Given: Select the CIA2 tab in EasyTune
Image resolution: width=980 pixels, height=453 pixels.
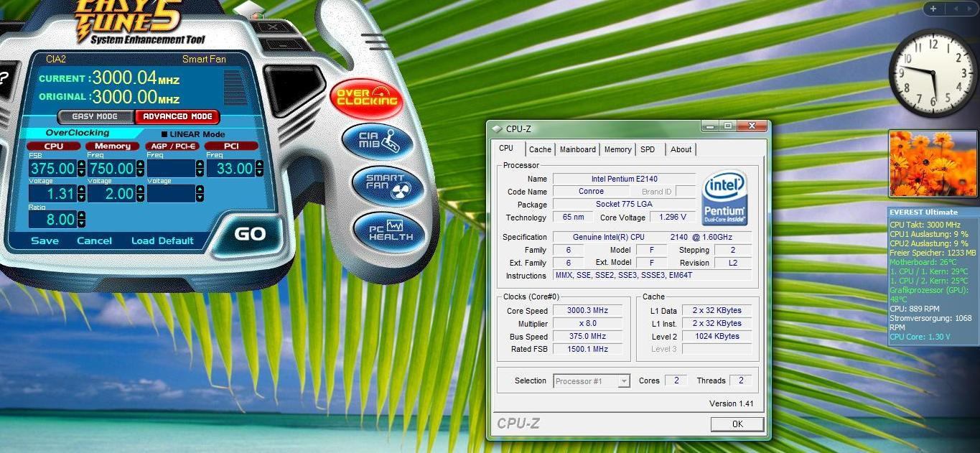Looking at the screenshot, I should tap(56, 59).
